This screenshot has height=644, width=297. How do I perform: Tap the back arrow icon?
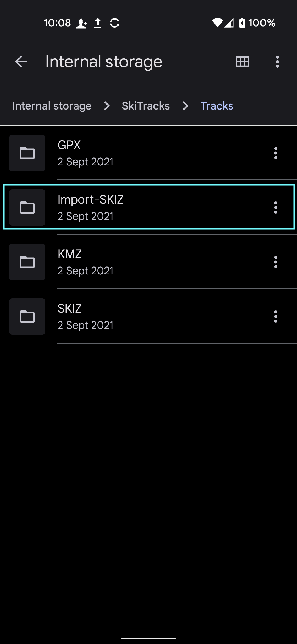21,62
